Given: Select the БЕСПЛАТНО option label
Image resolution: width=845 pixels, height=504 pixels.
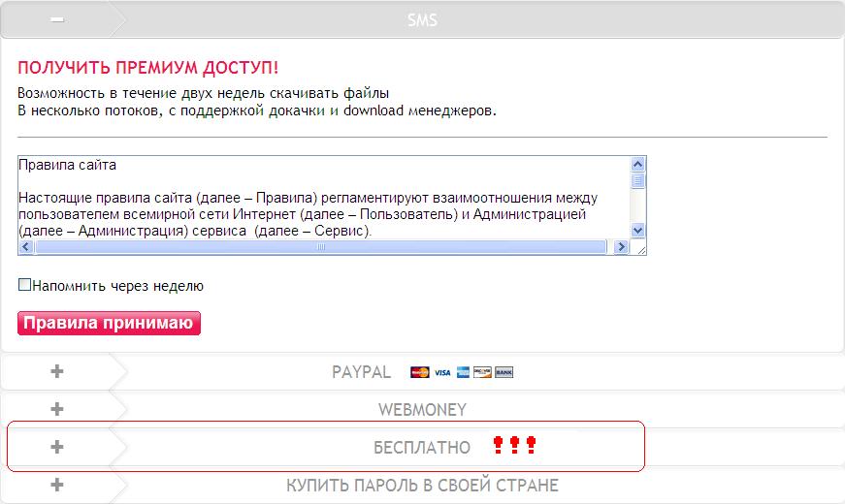Looking at the screenshot, I should 422,448.
